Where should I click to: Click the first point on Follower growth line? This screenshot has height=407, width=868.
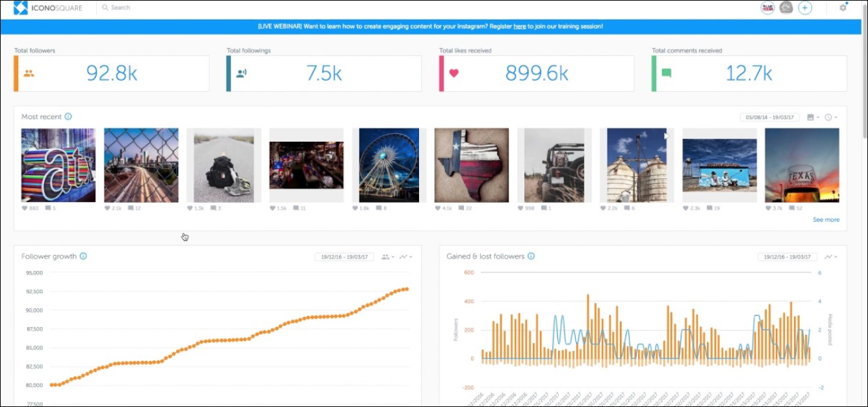(52, 385)
